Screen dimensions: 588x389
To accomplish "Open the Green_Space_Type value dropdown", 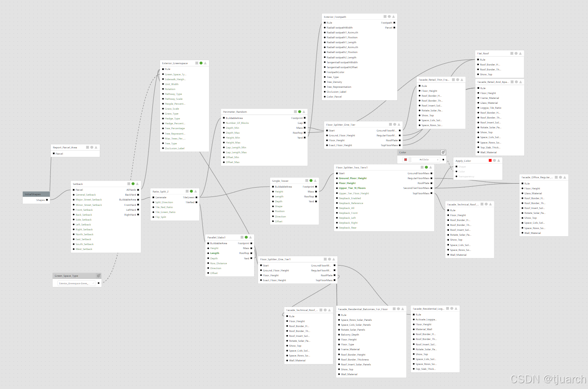I will (x=76, y=283).
